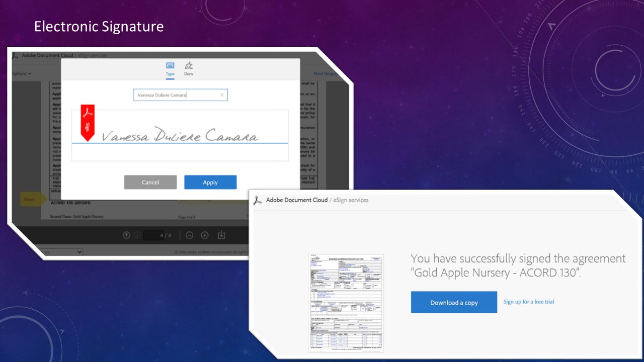644x362 pixels.
Task: Open the ACORD 130 document thumbnail
Action: point(346,303)
